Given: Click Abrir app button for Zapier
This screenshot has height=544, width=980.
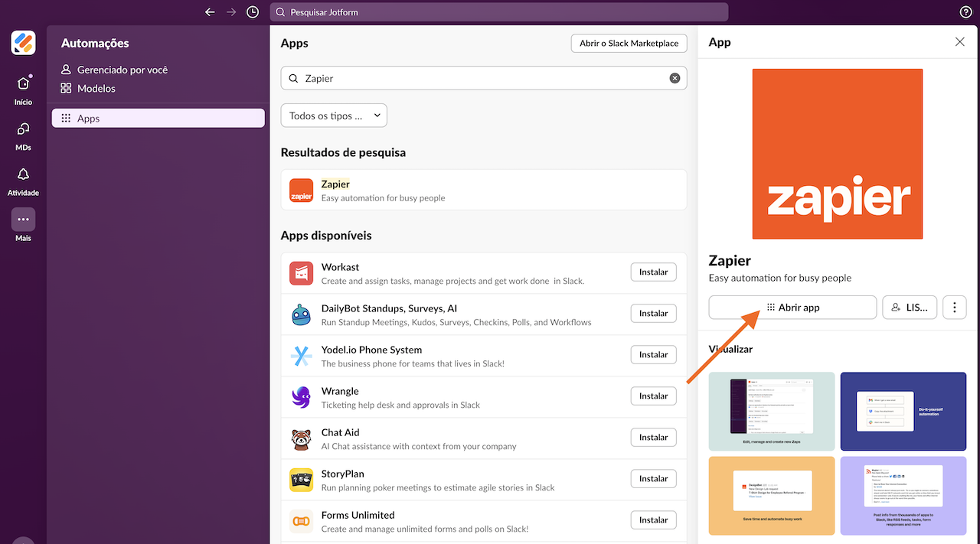Looking at the screenshot, I should pos(792,308).
